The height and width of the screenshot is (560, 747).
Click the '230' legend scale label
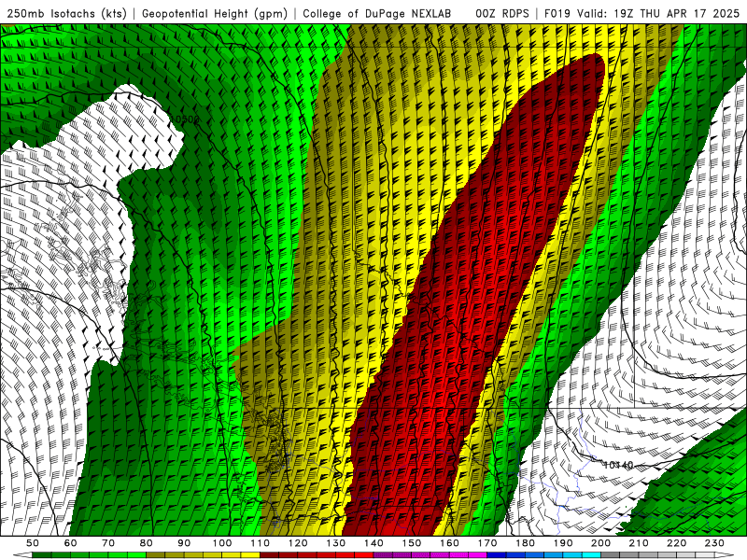point(714,543)
